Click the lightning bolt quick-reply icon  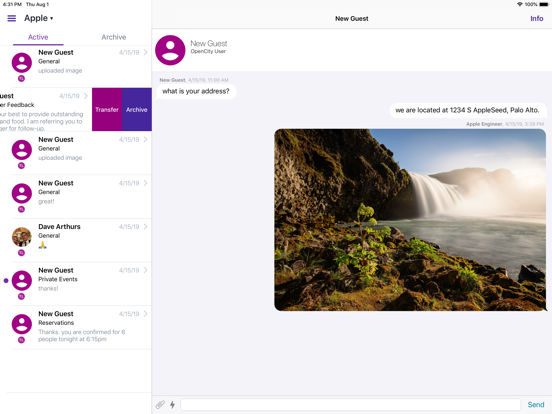(172, 404)
